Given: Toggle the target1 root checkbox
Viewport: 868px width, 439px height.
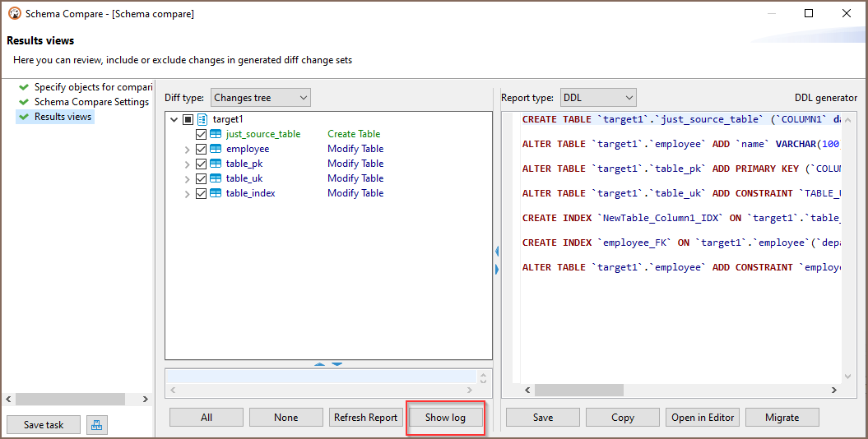Looking at the screenshot, I should click(188, 119).
